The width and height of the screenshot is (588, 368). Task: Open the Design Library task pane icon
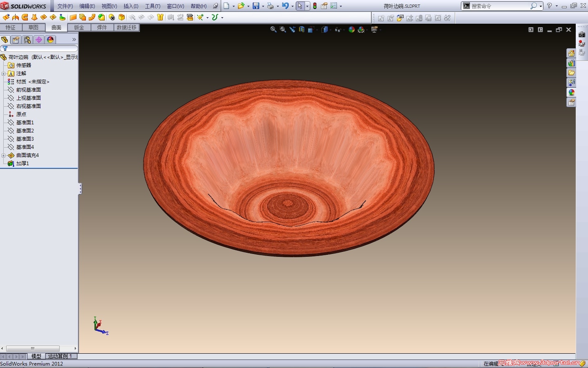[x=571, y=63]
